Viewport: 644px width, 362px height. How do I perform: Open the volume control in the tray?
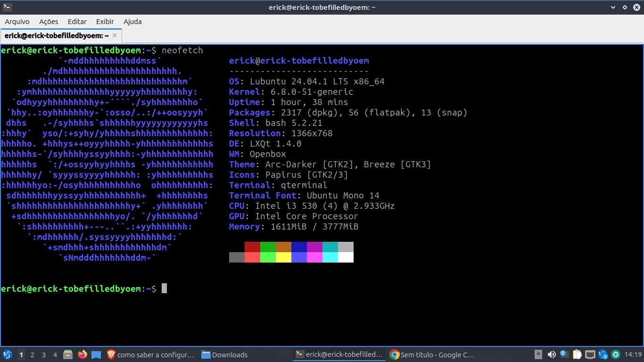point(552,354)
